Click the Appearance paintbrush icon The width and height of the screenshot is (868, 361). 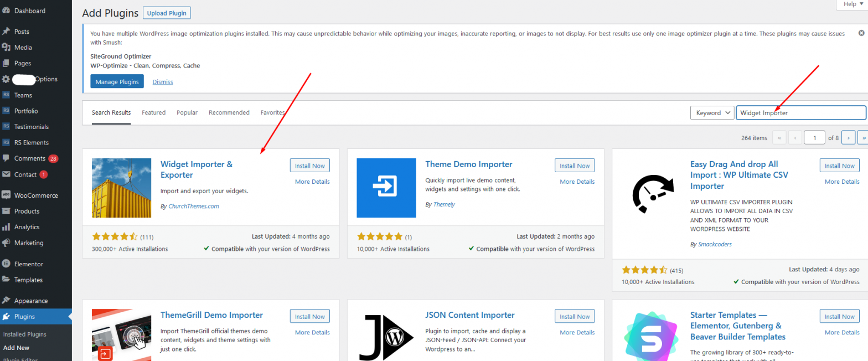pos(6,301)
